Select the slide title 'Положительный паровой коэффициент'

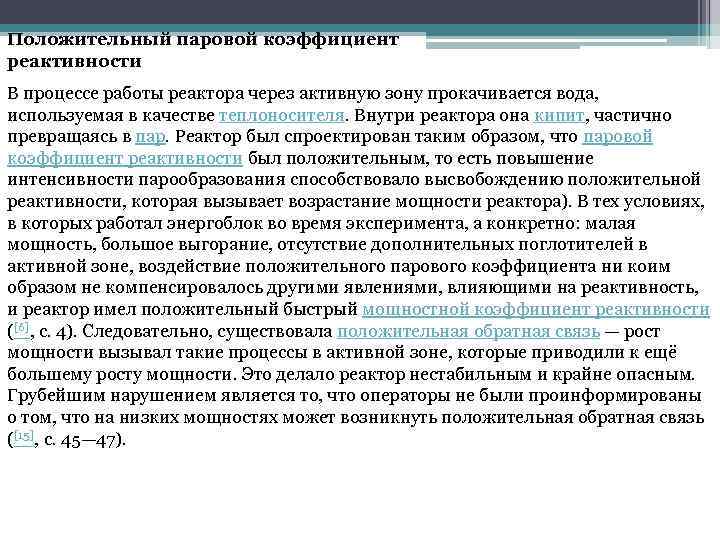pos(203,39)
